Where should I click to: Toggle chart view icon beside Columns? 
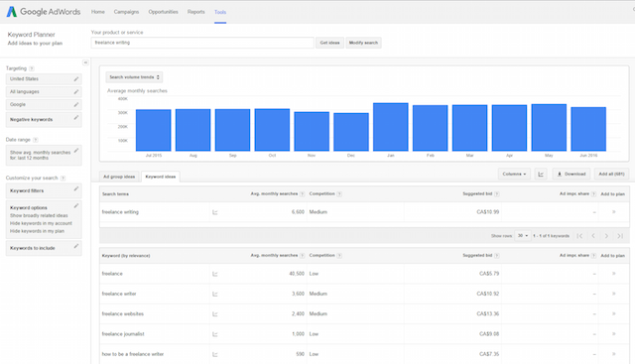[541, 175]
